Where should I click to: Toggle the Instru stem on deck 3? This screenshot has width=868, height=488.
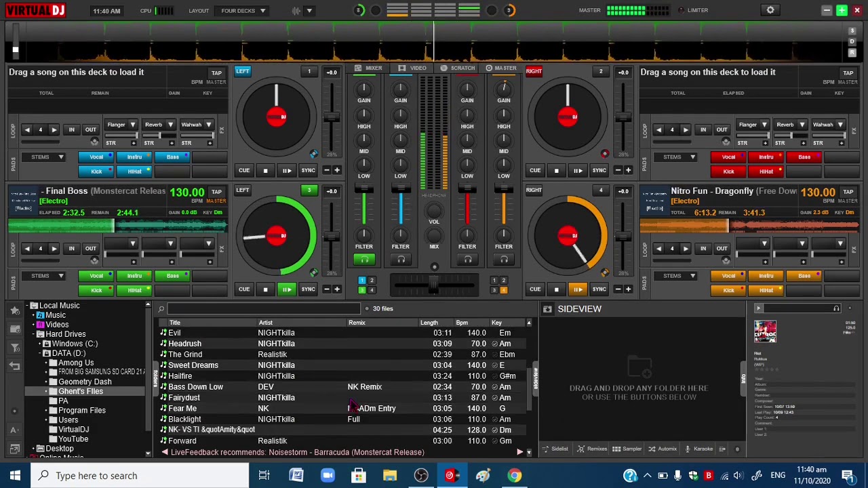coord(134,276)
